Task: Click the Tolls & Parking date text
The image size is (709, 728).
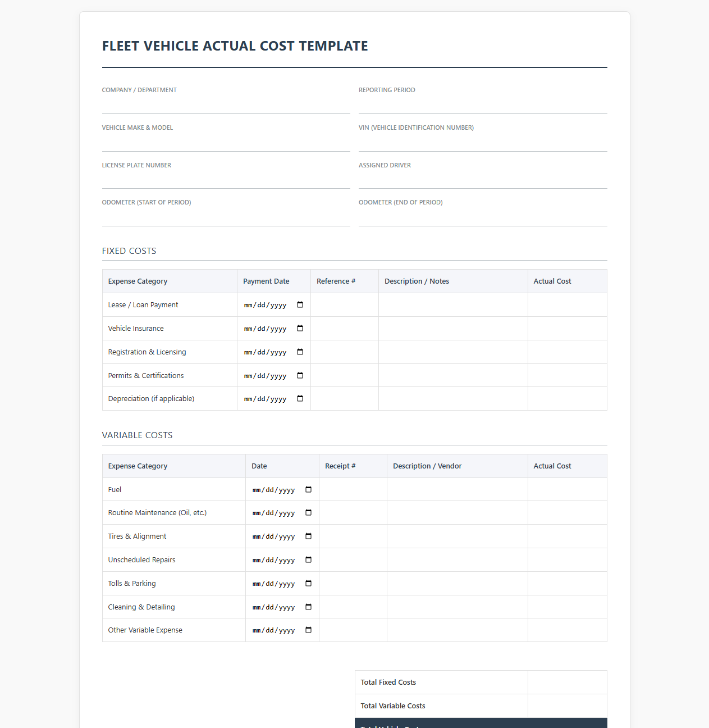Action: (x=274, y=584)
